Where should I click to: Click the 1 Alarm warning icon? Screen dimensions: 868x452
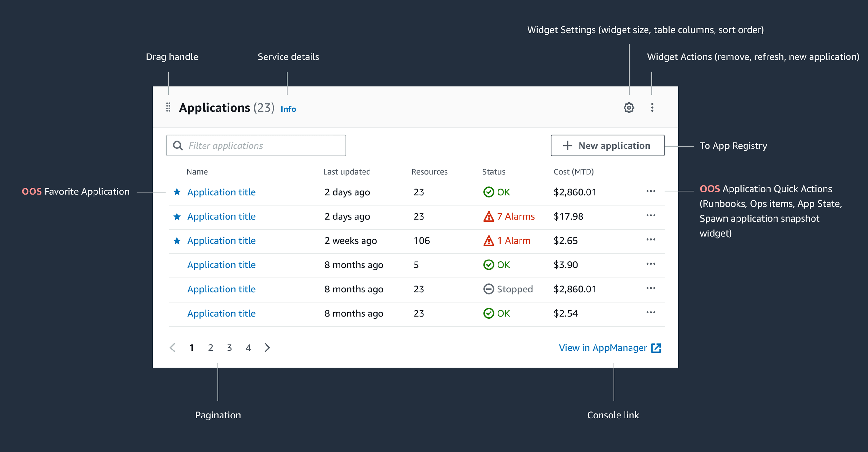(x=489, y=240)
